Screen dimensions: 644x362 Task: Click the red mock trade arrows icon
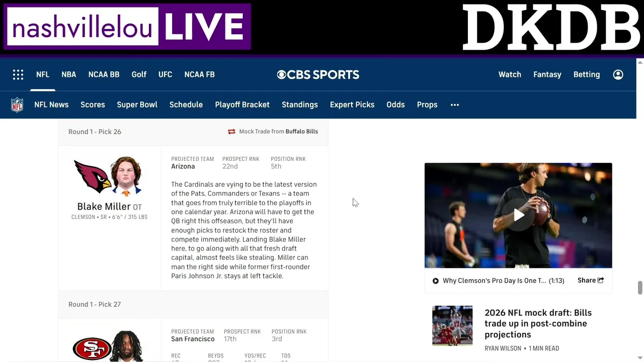pos(231,132)
